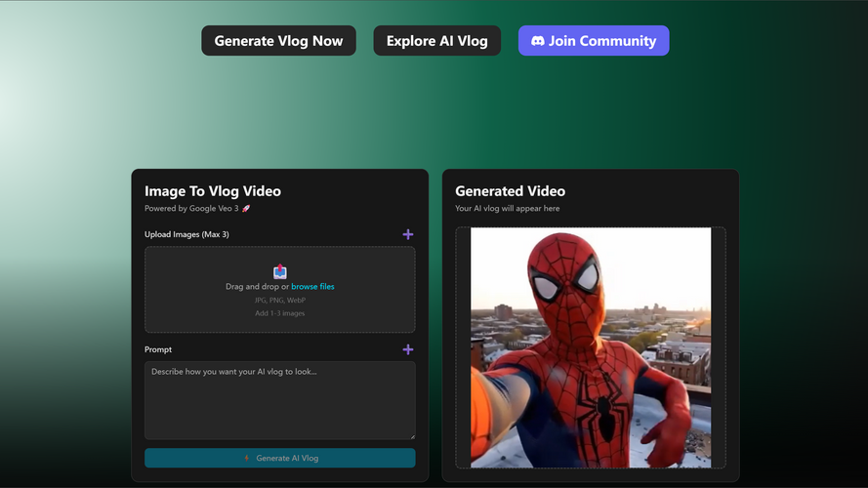Viewport: 868px width, 488px height.
Task: Click the plus icon beside Upload Images
Action: coord(408,234)
